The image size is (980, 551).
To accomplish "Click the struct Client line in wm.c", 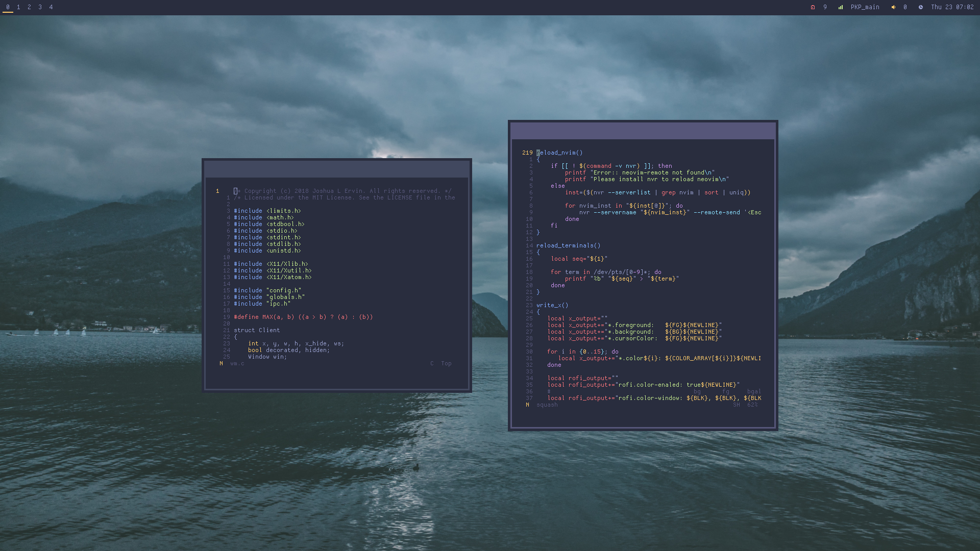I will pyautogui.click(x=257, y=331).
